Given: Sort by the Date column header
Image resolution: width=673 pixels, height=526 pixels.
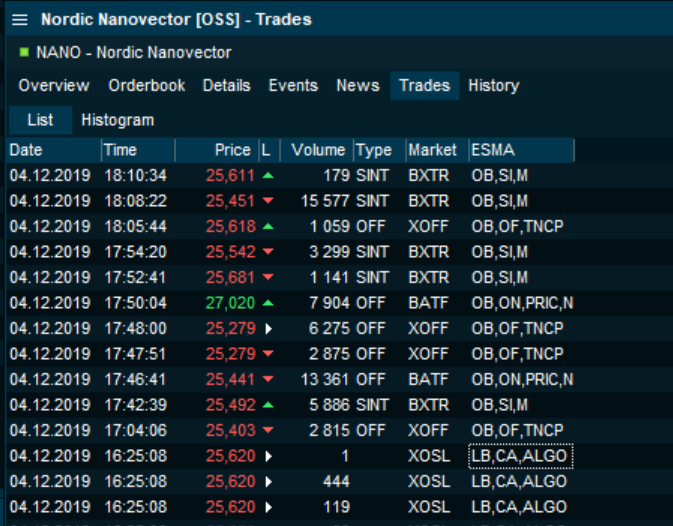Looking at the screenshot, I should (x=54, y=150).
